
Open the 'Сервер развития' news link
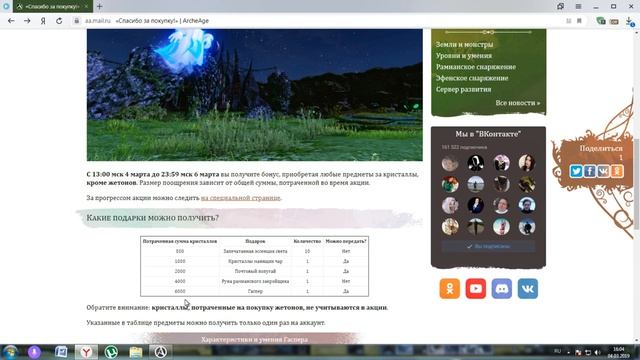click(x=463, y=89)
